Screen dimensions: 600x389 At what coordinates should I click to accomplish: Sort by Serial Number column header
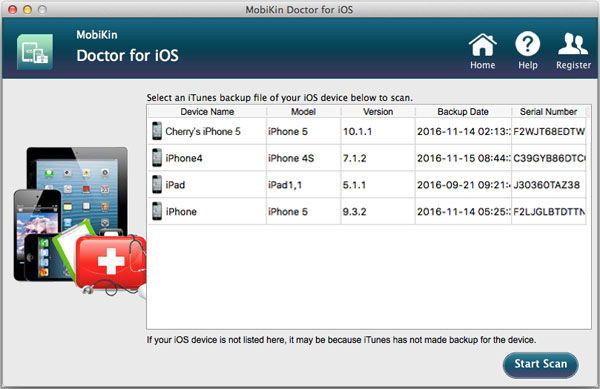pyautogui.click(x=548, y=112)
